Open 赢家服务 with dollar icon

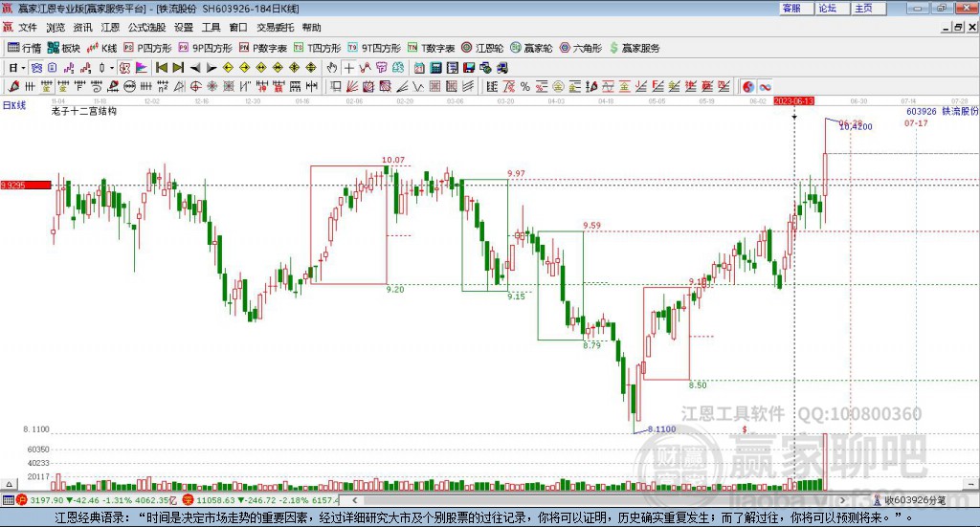tap(635, 48)
